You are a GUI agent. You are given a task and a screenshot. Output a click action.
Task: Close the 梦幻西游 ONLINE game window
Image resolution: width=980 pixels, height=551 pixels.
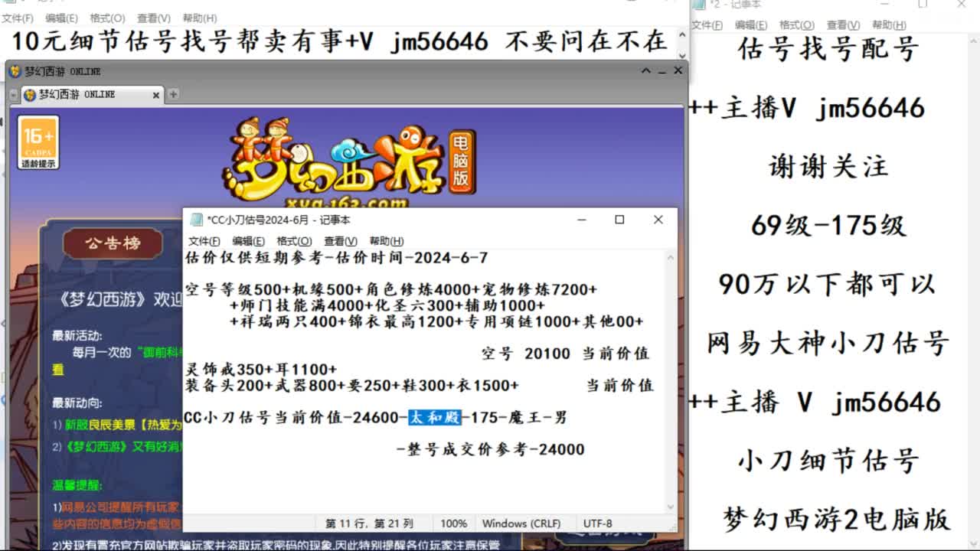pyautogui.click(x=678, y=70)
